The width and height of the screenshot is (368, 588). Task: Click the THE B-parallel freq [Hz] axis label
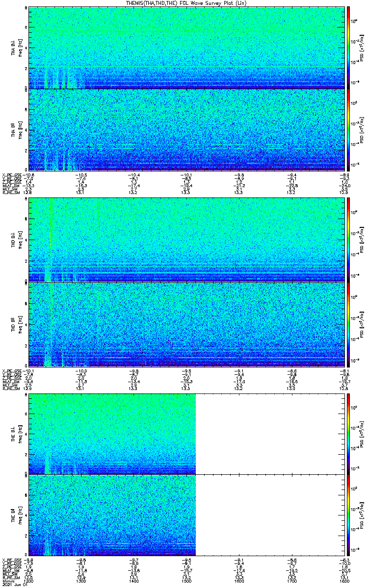[20, 516]
